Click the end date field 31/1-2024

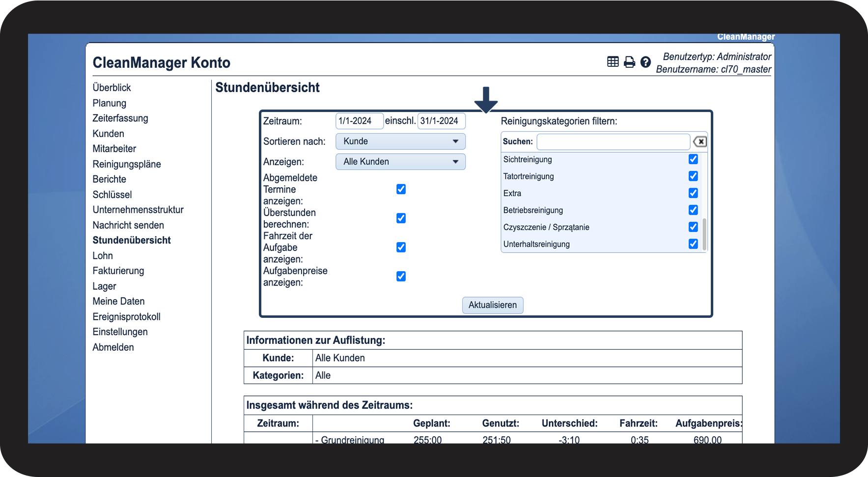[x=441, y=121]
